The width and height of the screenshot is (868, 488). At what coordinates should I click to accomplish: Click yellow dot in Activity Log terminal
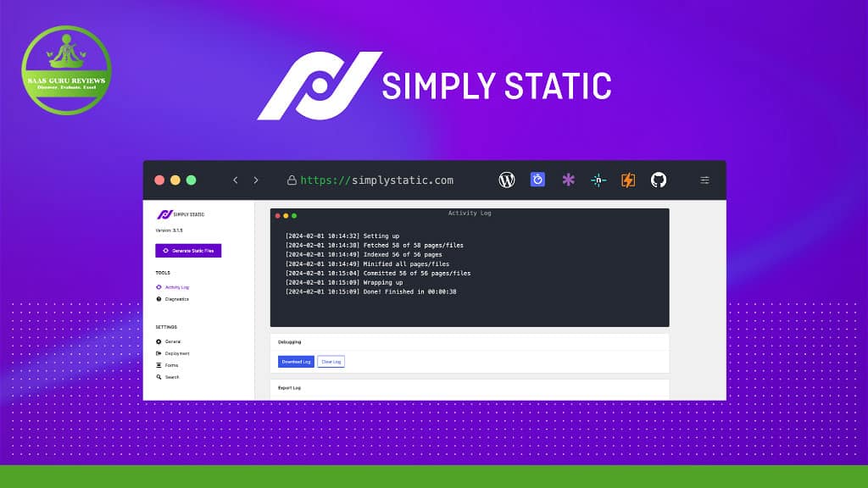click(286, 216)
